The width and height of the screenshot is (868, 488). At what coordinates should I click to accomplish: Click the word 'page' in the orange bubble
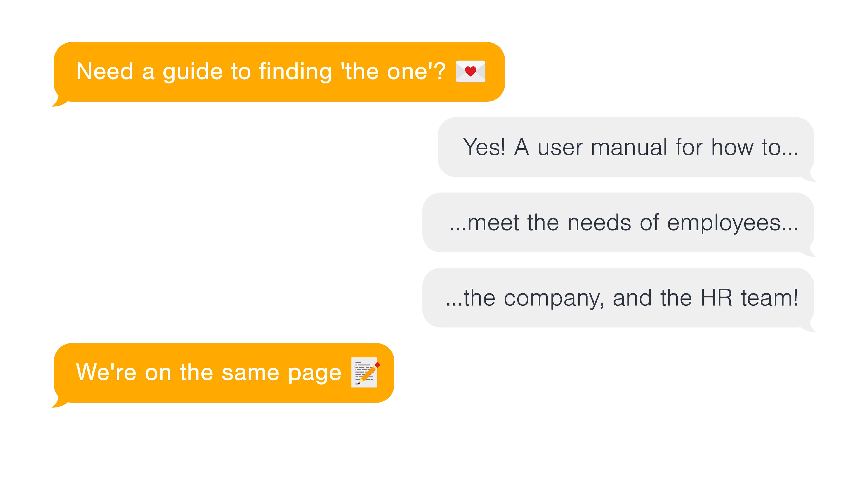coord(315,374)
